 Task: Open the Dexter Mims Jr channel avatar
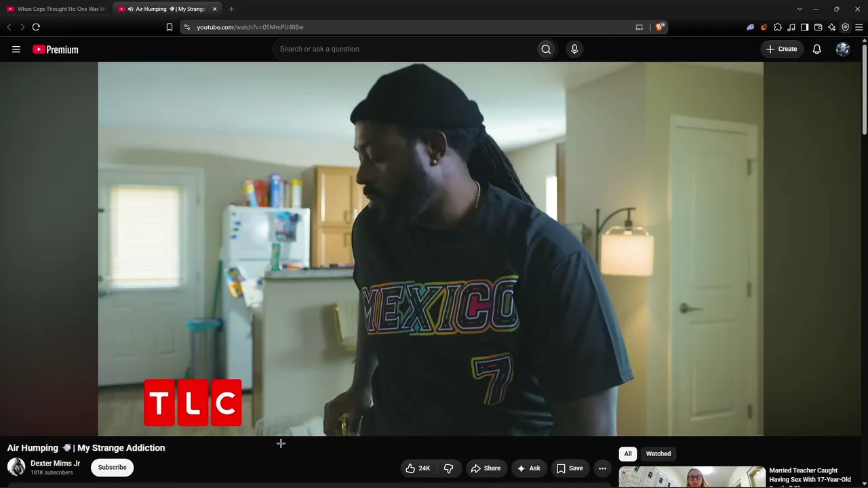point(16,467)
